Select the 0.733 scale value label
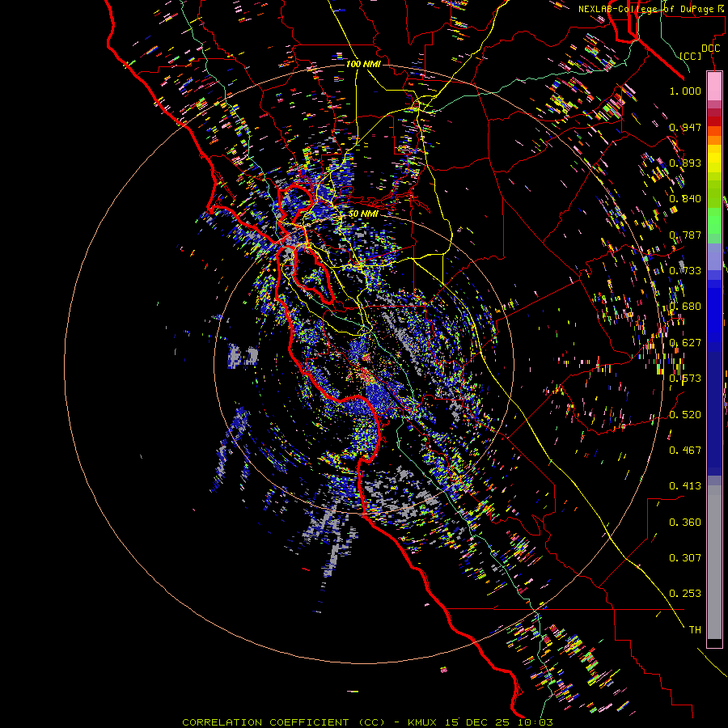The image size is (728, 728). tap(685, 271)
